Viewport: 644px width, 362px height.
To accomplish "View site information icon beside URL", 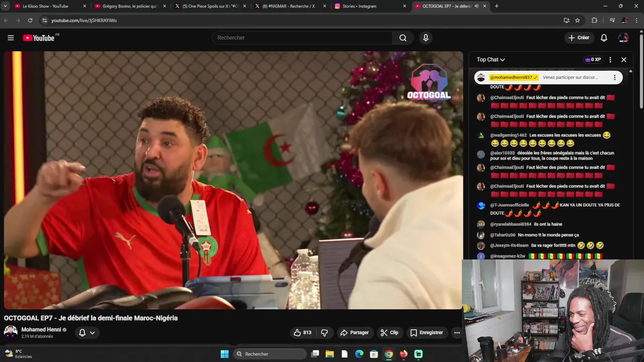I will (x=44, y=20).
